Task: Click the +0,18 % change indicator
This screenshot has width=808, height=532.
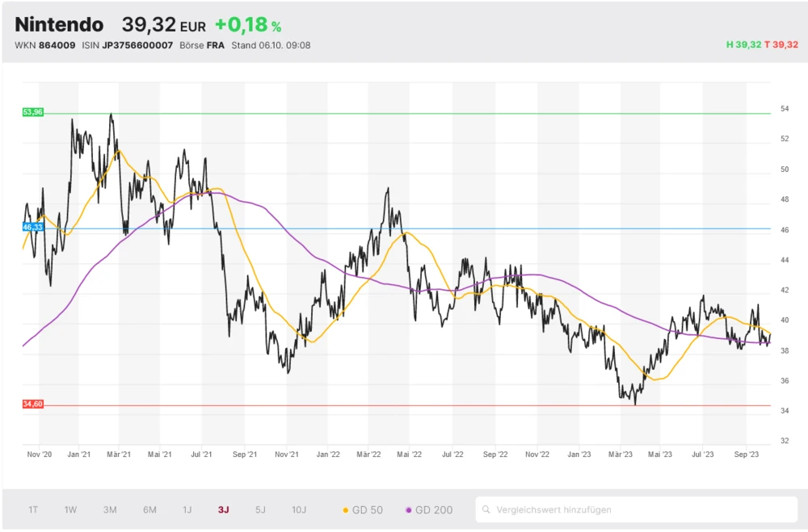Action: click(248, 25)
